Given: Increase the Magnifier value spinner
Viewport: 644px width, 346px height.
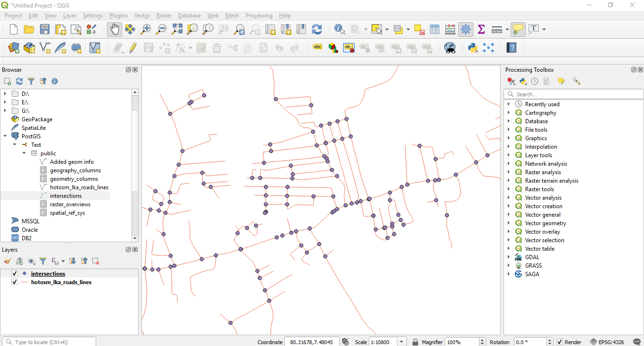Looking at the screenshot, I should [x=482, y=340].
